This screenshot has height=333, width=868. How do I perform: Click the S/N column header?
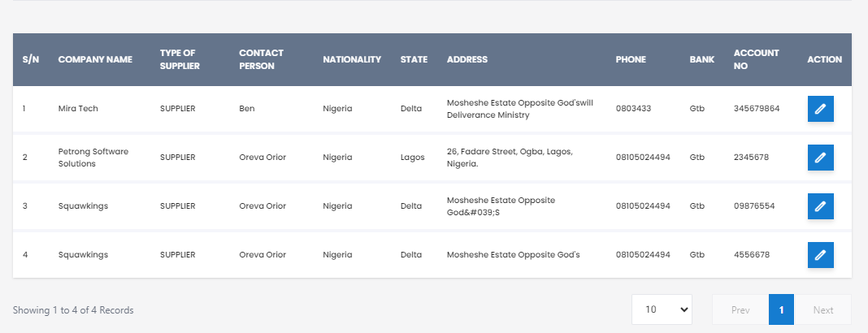tap(30, 60)
